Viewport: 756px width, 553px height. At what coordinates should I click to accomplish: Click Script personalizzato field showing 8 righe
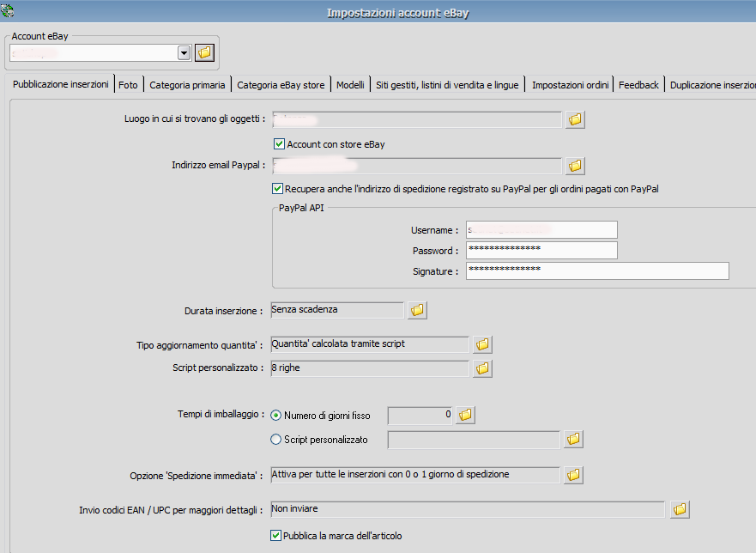point(370,368)
